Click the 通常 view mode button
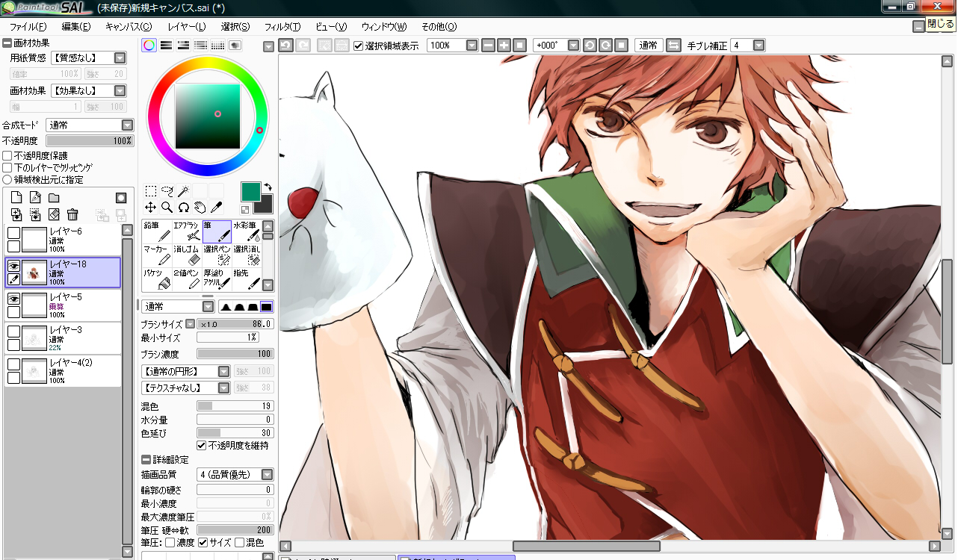This screenshot has width=958, height=560. click(649, 46)
